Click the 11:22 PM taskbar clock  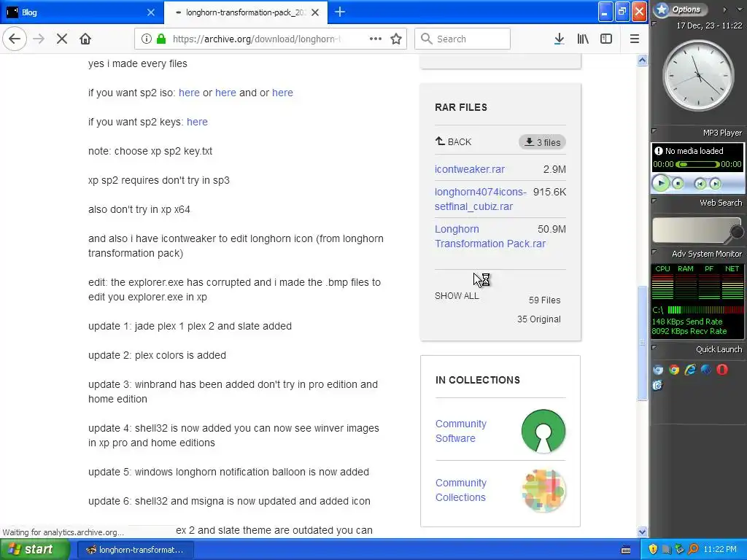720,550
